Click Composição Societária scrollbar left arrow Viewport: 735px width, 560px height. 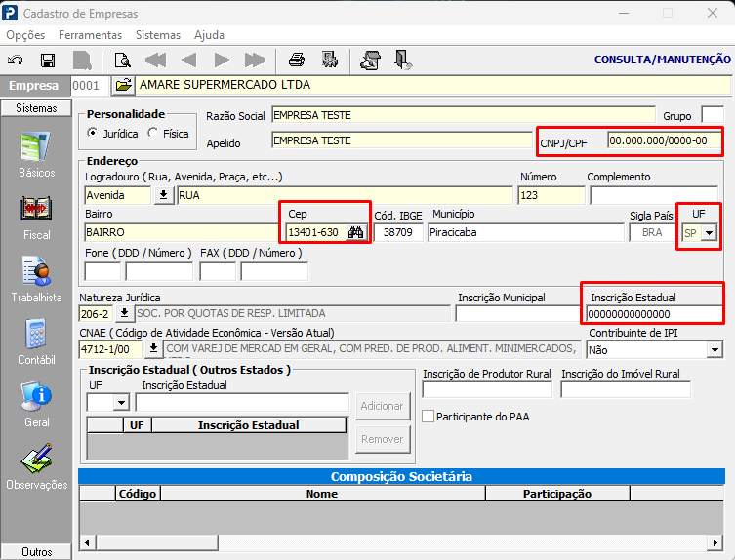click(87, 542)
